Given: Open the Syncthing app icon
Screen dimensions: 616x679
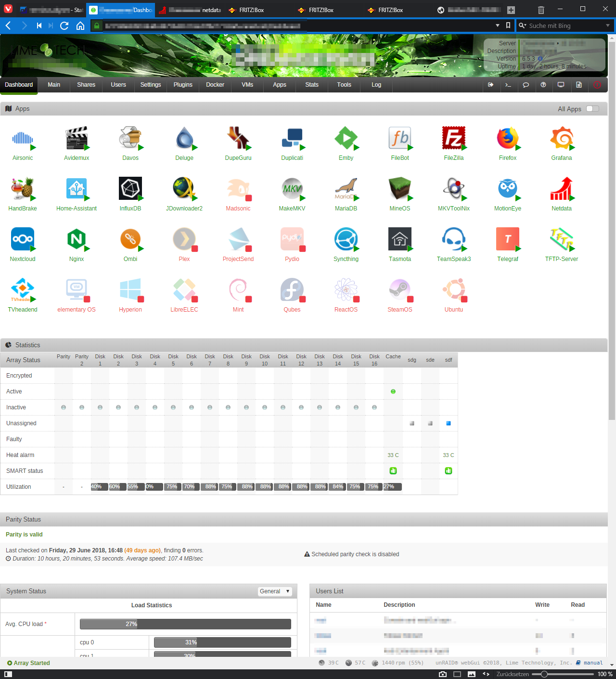Looking at the screenshot, I should pyautogui.click(x=346, y=240).
